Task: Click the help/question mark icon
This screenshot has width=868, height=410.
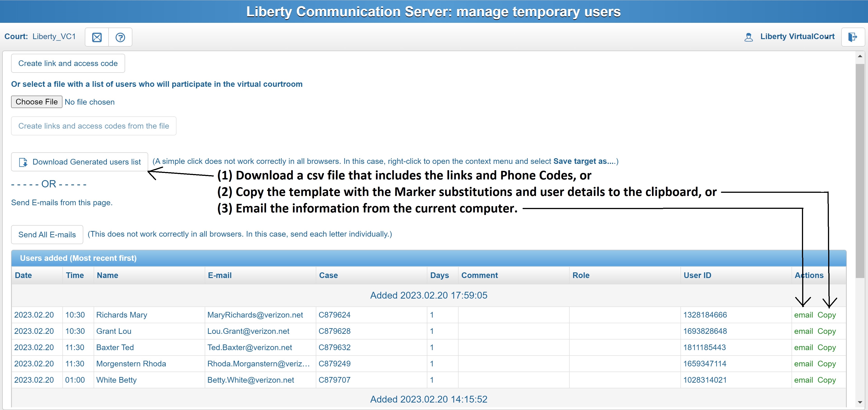Action: tap(121, 37)
